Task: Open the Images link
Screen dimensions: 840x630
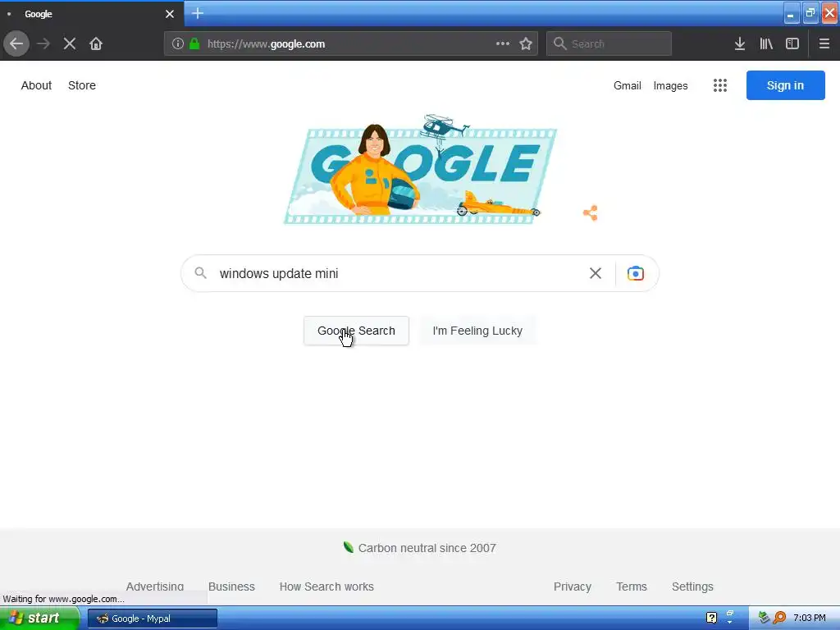Action: [670, 85]
